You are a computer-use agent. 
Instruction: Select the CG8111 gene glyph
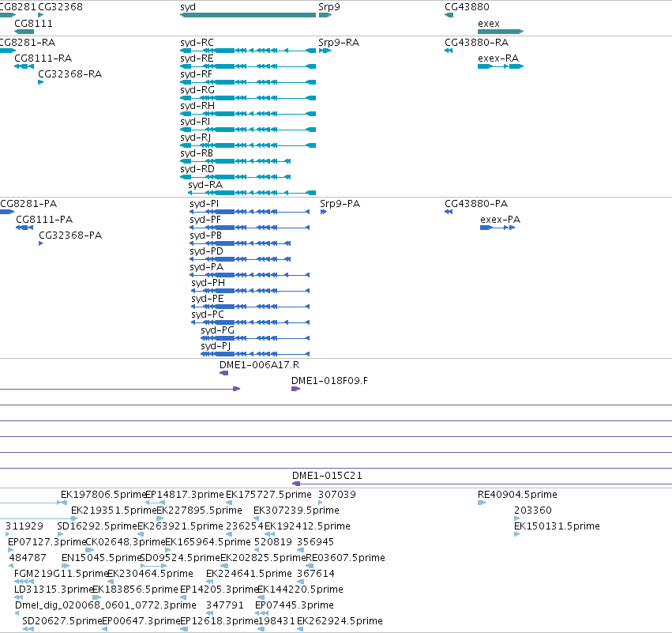click(24, 32)
